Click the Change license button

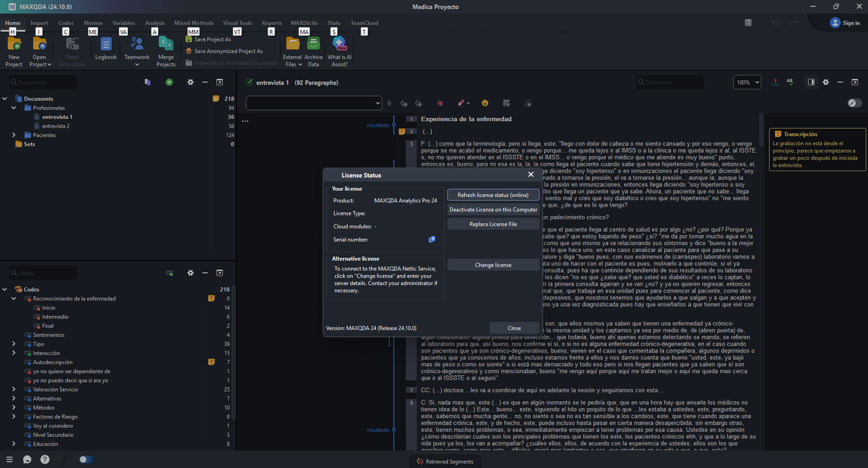point(493,265)
